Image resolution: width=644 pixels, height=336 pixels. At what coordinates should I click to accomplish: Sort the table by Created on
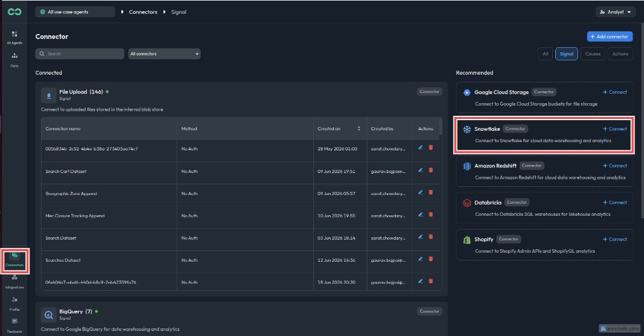[x=358, y=128]
